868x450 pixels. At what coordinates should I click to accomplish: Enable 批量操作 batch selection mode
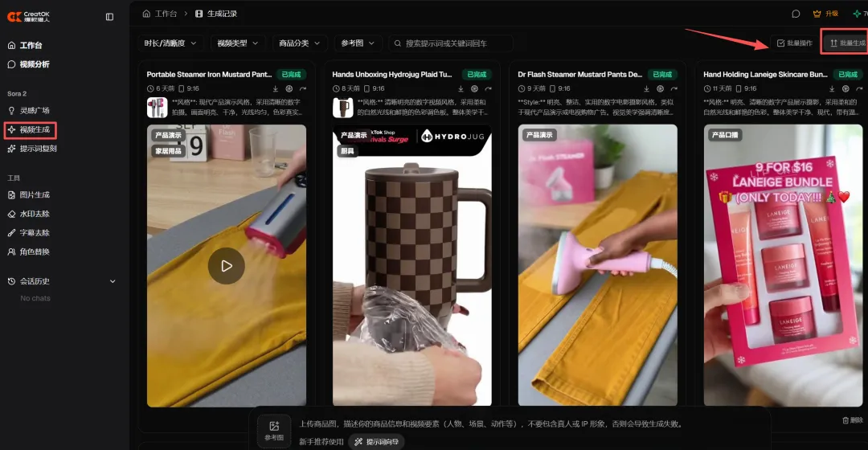(794, 43)
